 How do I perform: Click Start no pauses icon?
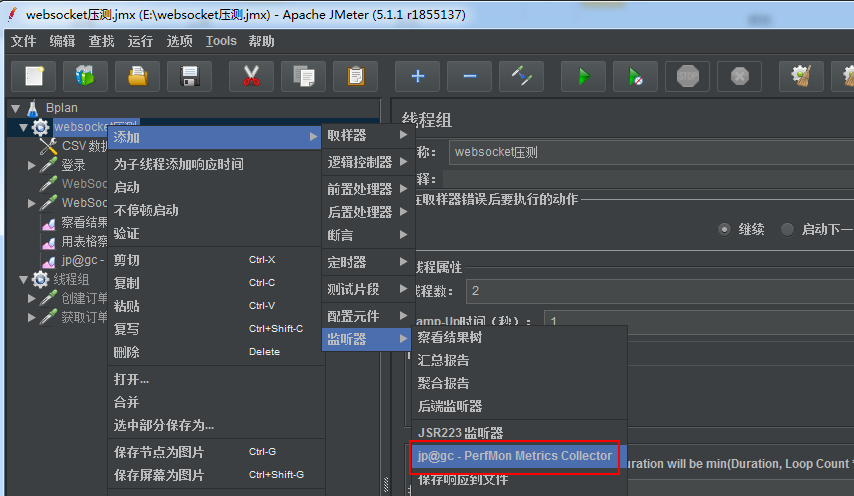[636, 76]
